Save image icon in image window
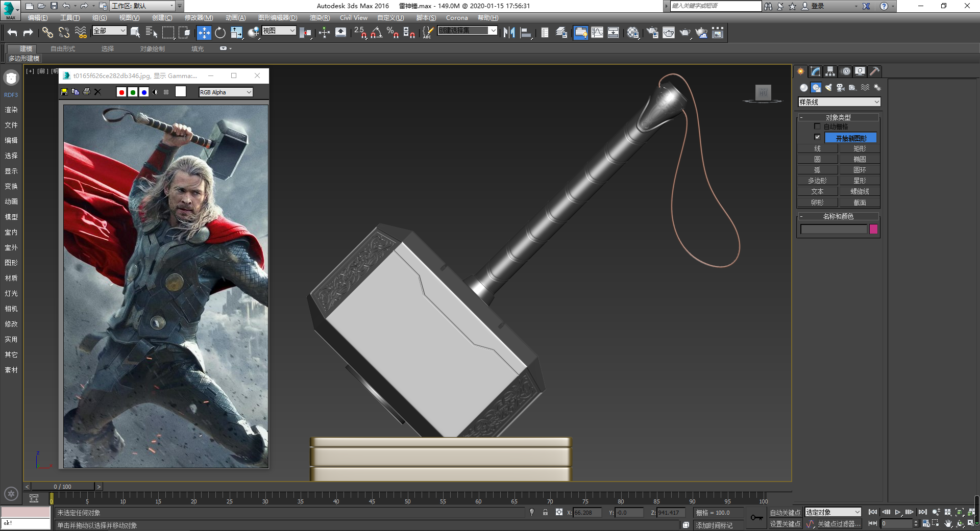 click(64, 92)
